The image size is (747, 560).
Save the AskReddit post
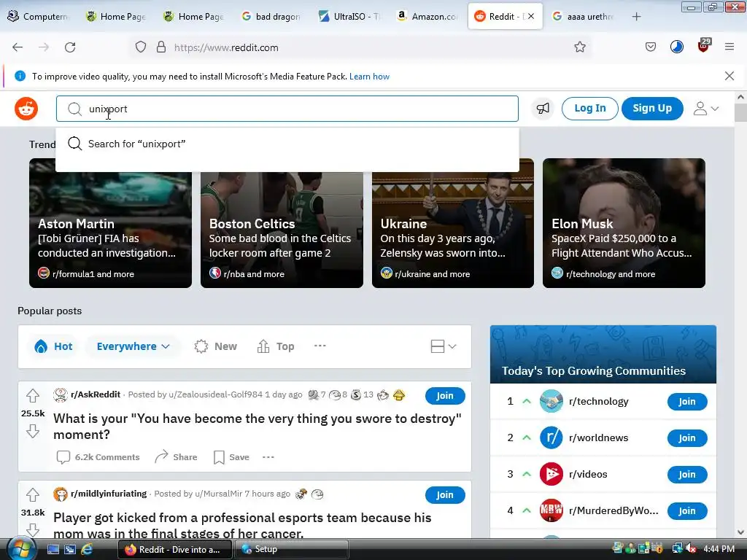pos(231,457)
